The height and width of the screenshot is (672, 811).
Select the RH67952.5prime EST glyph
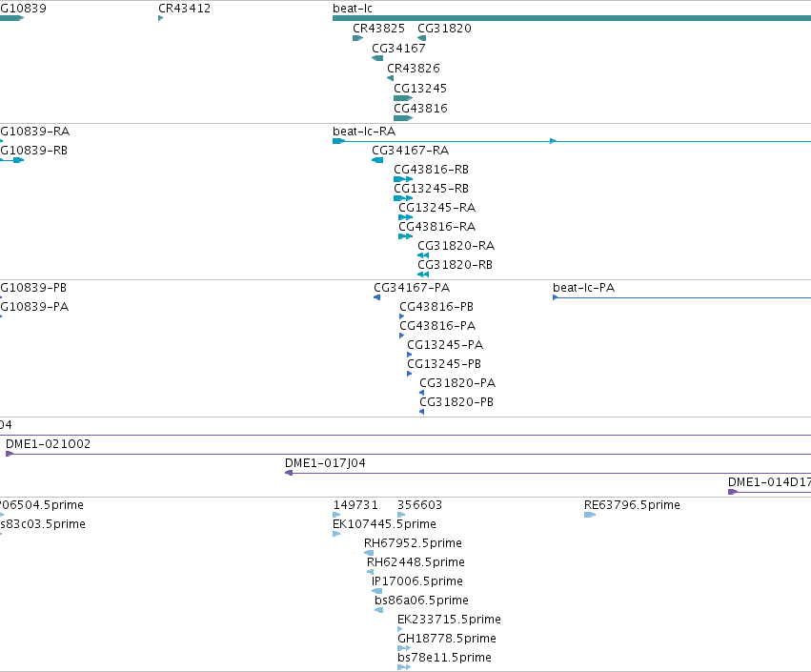tap(369, 553)
